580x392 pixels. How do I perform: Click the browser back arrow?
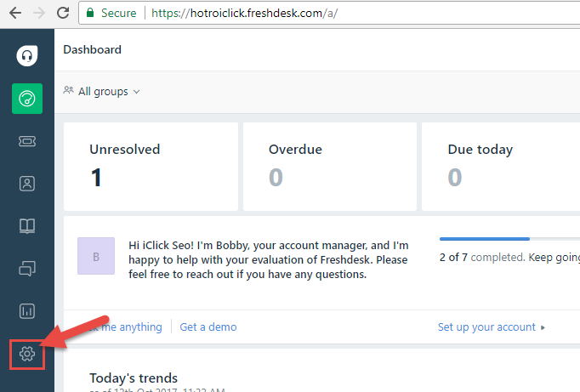pyautogui.click(x=15, y=13)
